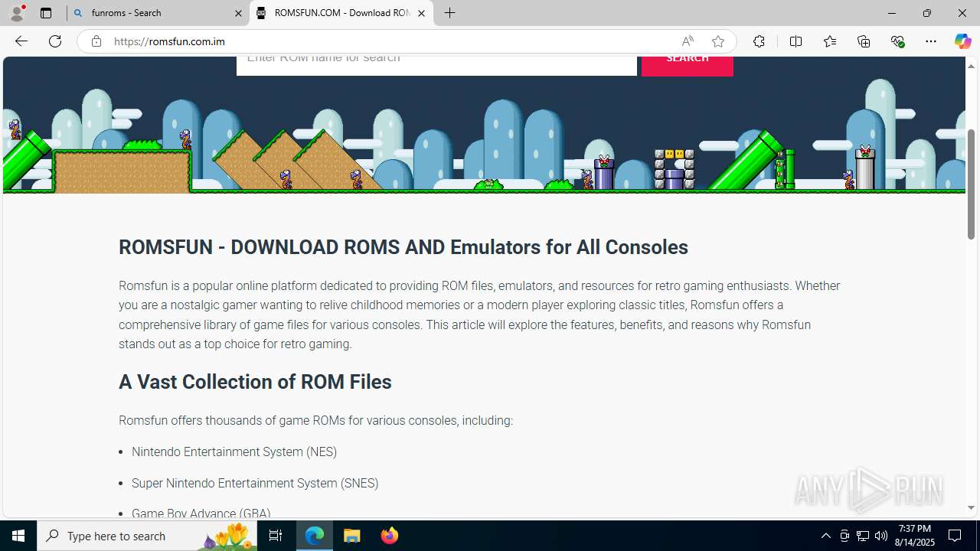Go back to the previous page
This screenshot has width=980, height=551.
(x=21, y=41)
